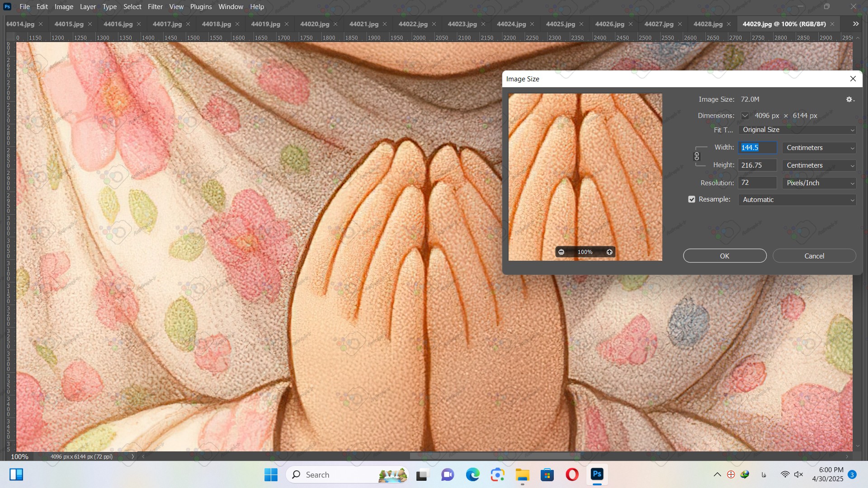Open the Pixels/Inch resolution unit dropdown
The image size is (868, 488).
[x=819, y=183]
